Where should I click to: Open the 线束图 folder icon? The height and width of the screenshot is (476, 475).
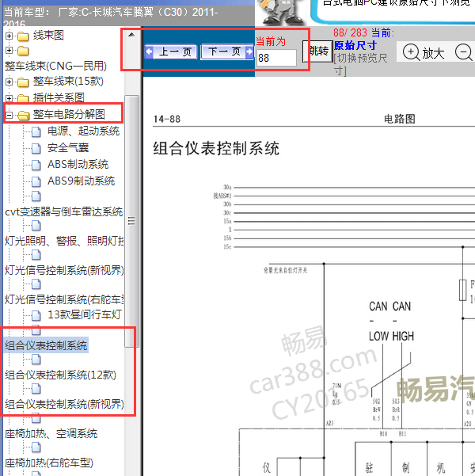(x=23, y=36)
